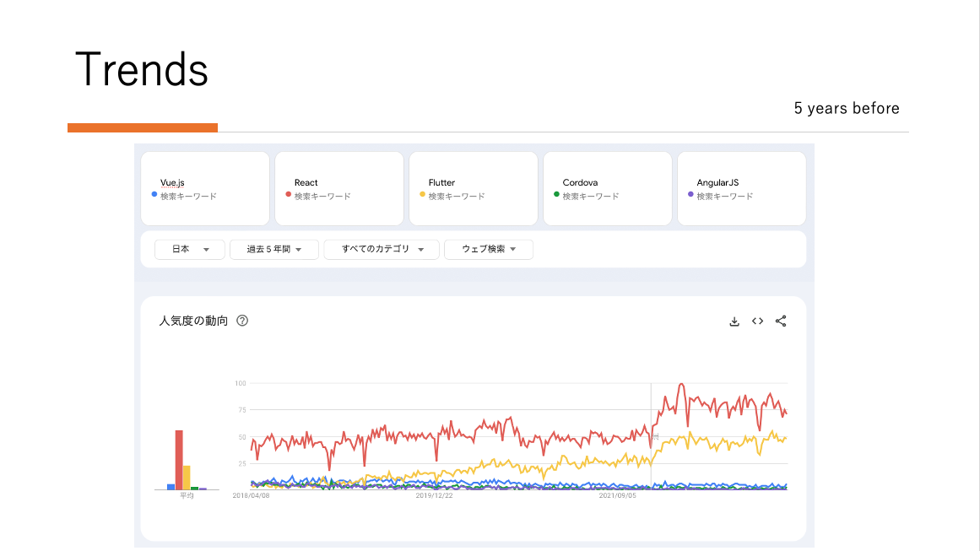The width and height of the screenshot is (980, 551).
Task: Expand the ウェブ検索 search type dropdown
Action: click(x=489, y=249)
